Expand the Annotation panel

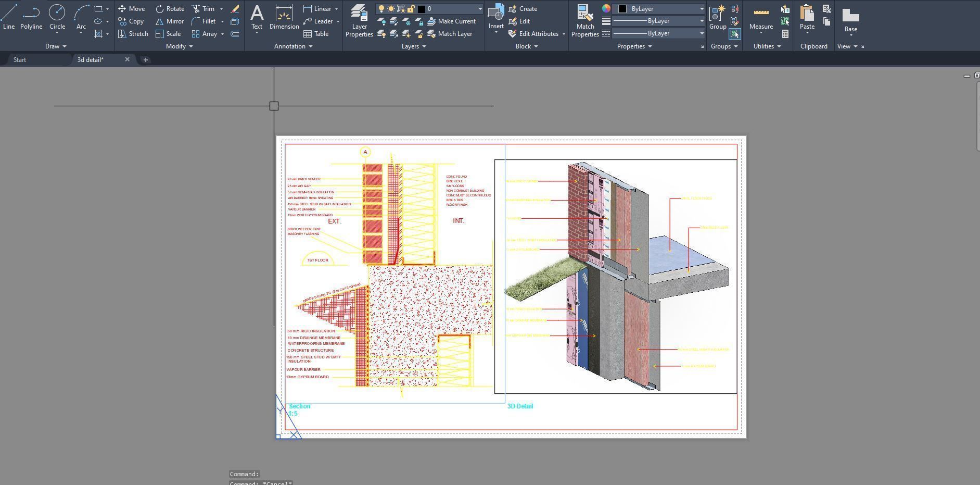coord(294,46)
